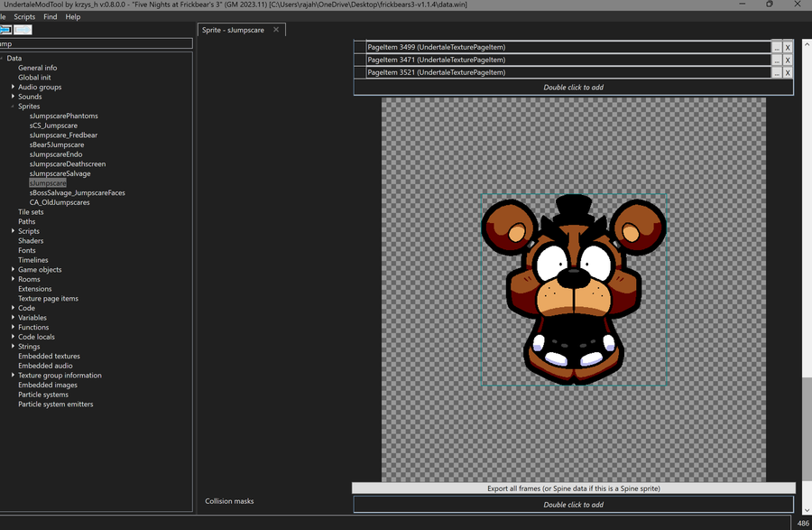
Task: Select Extensions in tree
Action: [34, 289]
